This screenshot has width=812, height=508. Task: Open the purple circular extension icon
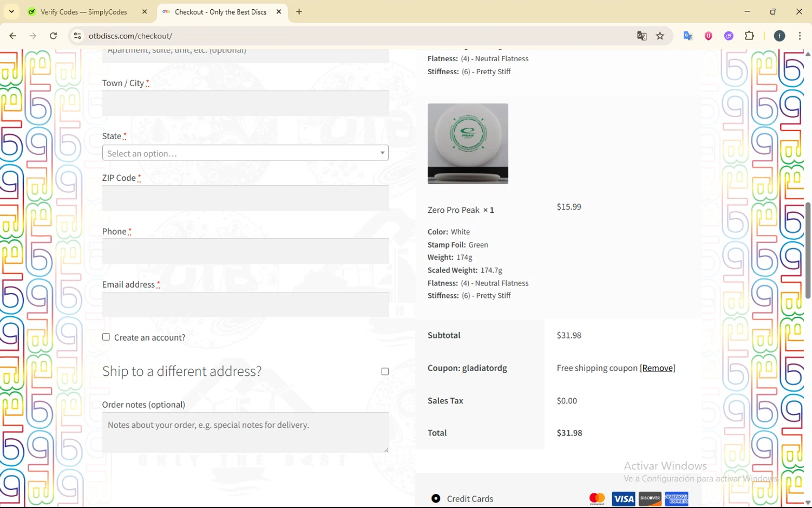[x=729, y=36]
